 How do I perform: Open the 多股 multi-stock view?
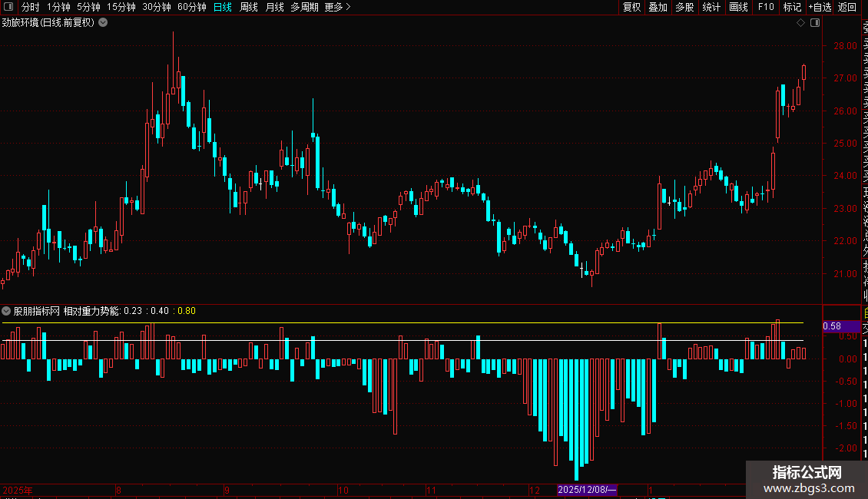click(684, 7)
